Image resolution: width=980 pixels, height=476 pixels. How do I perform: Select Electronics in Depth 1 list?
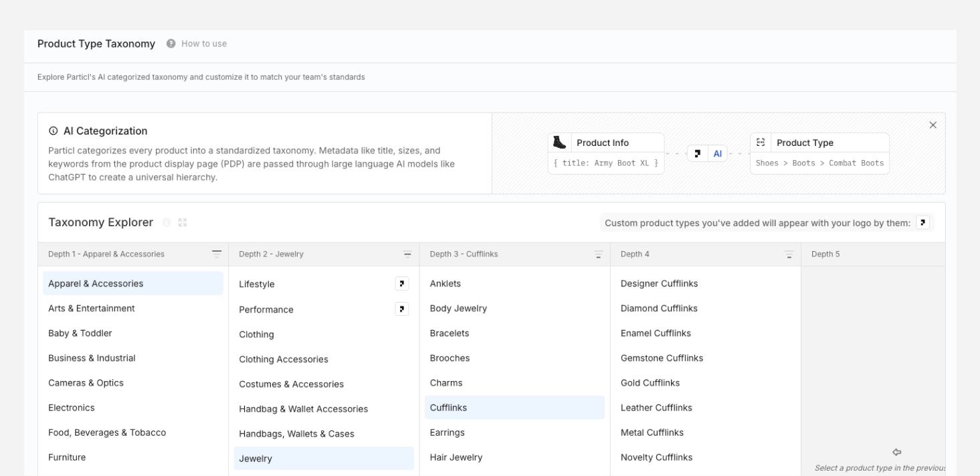pyautogui.click(x=72, y=408)
